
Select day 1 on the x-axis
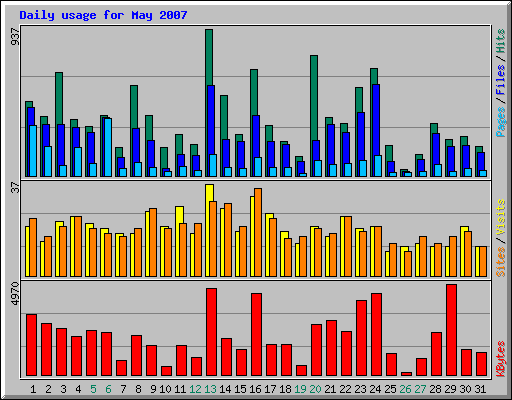33,389
